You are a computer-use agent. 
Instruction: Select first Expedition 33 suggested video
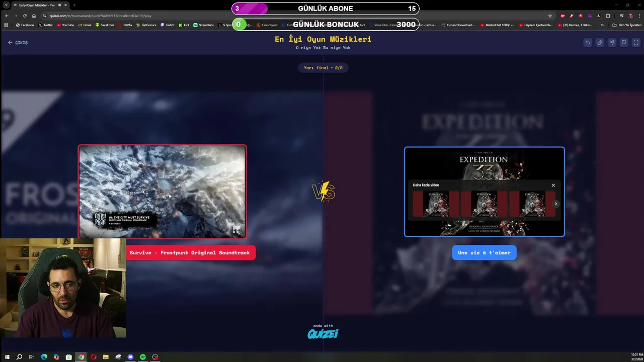[436, 204]
